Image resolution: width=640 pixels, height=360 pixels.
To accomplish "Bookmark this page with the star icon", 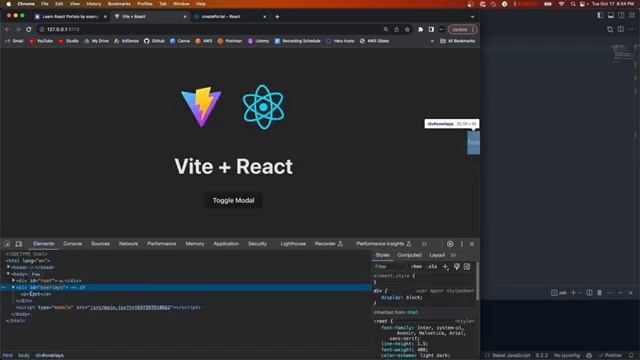I will point(407,29).
